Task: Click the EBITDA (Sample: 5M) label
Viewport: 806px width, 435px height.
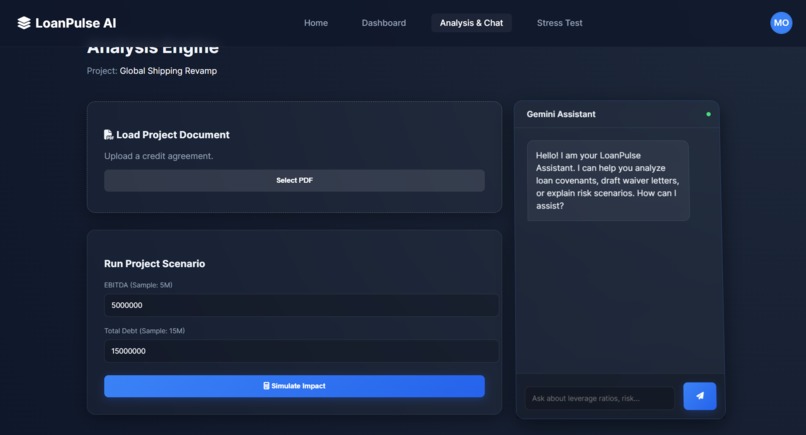Action: (138, 285)
